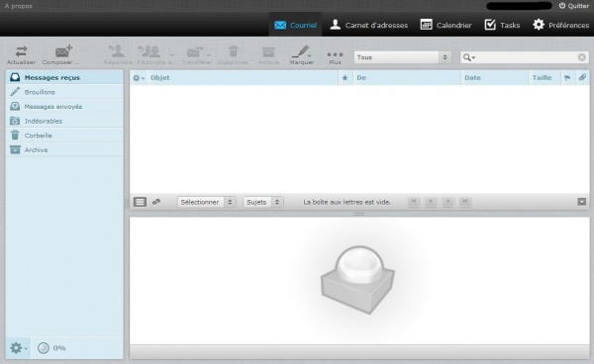
Task: Open the Courriel mail tab
Action: [x=295, y=25]
